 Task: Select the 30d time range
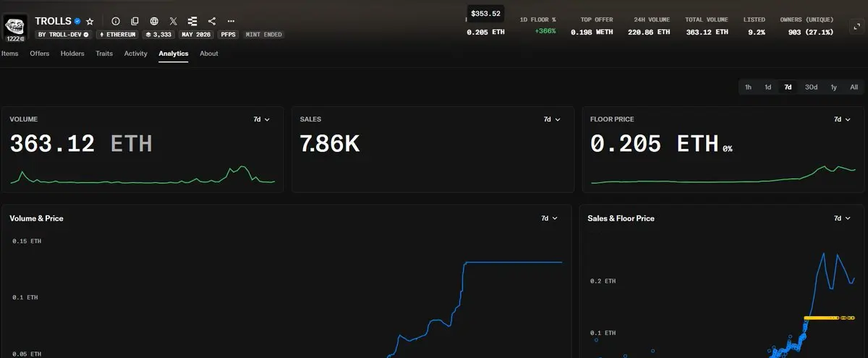[x=812, y=87]
